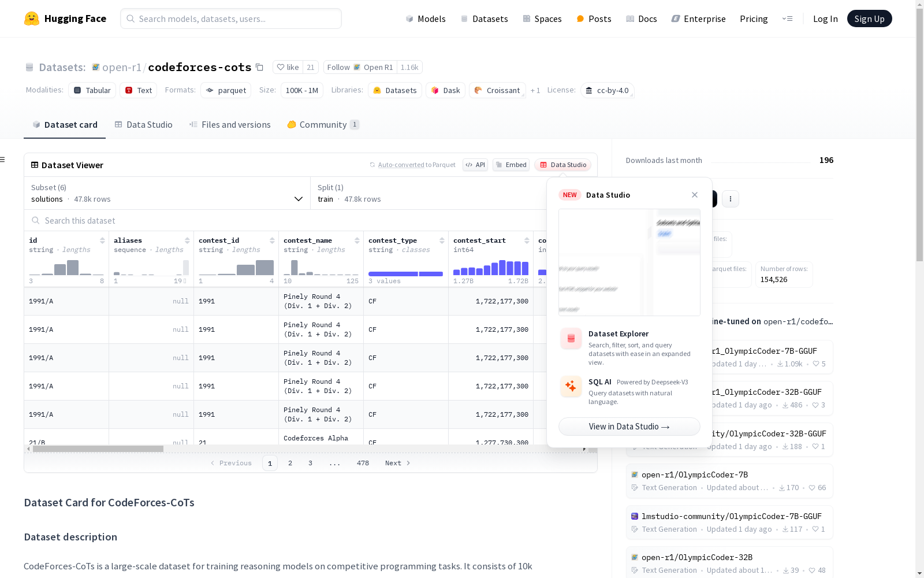Click the Log In link

(x=825, y=18)
